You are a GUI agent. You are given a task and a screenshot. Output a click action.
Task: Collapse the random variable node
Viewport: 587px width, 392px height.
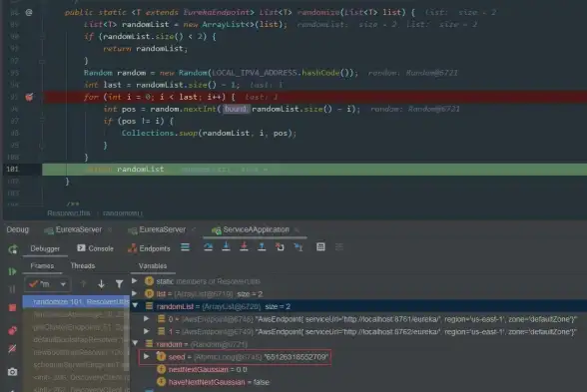tap(135, 343)
